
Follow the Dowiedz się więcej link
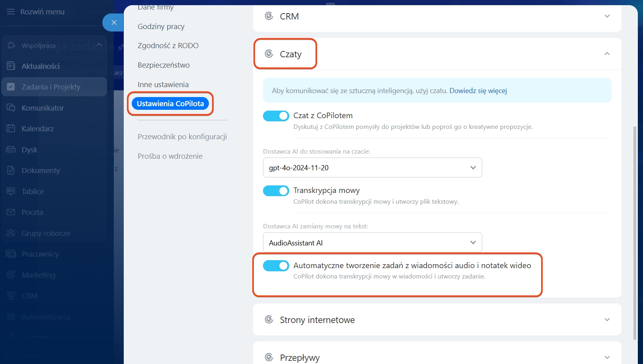point(478,91)
